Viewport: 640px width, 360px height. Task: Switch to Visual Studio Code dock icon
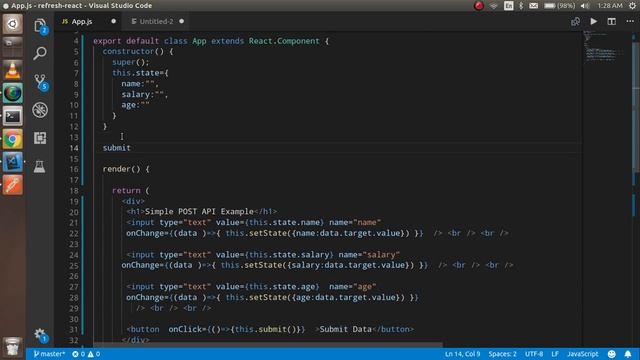coord(13,162)
